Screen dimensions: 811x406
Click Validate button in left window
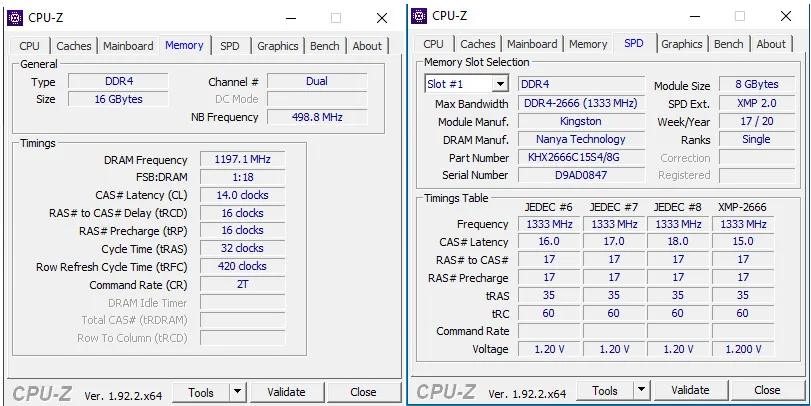286,393
